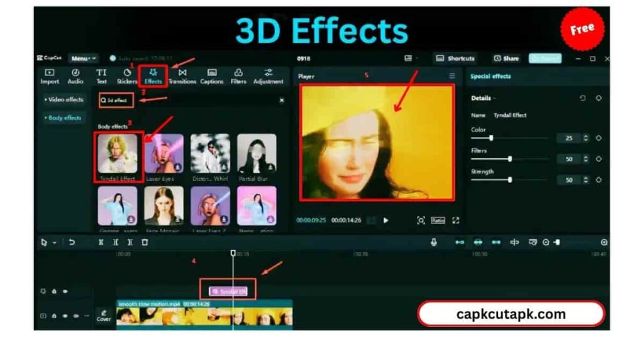Zoom the timeline to fit
Image resolution: width=644 pixels, height=337 pixels.
coord(604,243)
